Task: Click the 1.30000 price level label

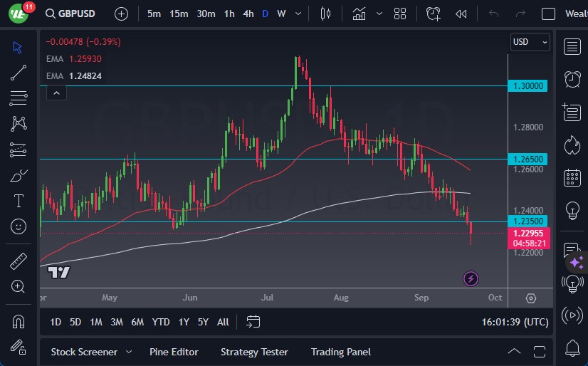Action: tap(528, 85)
